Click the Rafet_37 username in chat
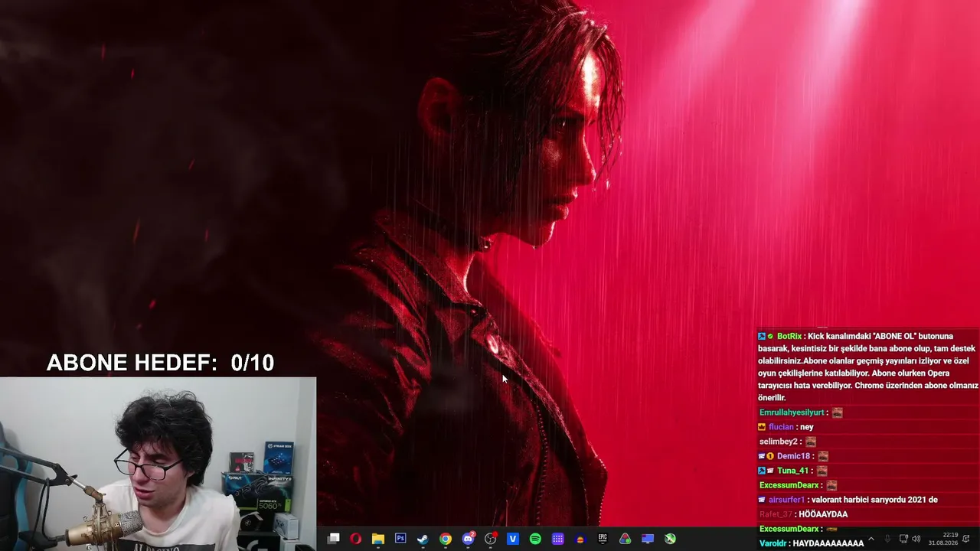980x551 pixels. tap(776, 514)
